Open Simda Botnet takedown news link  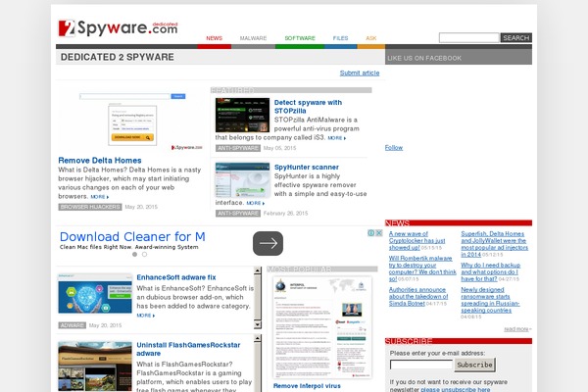point(418,296)
